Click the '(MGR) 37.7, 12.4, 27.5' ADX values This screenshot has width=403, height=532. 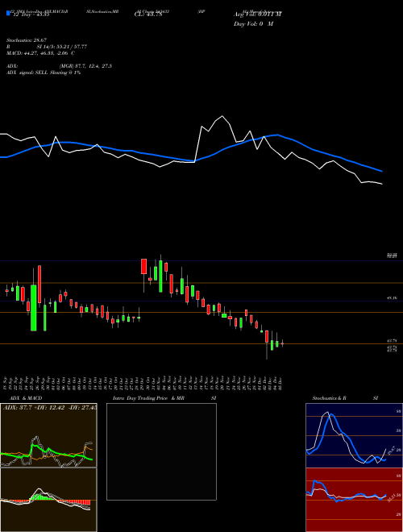[85, 66]
